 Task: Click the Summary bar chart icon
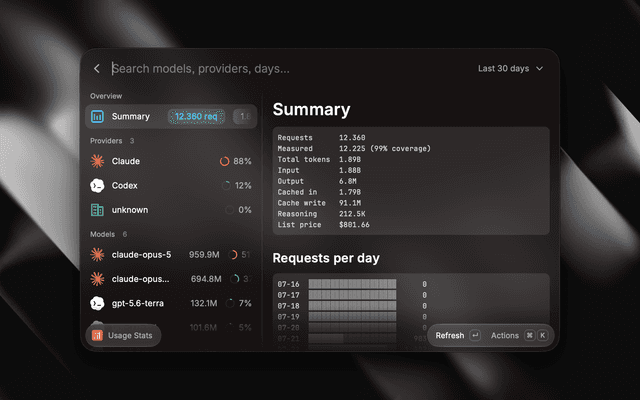click(97, 116)
